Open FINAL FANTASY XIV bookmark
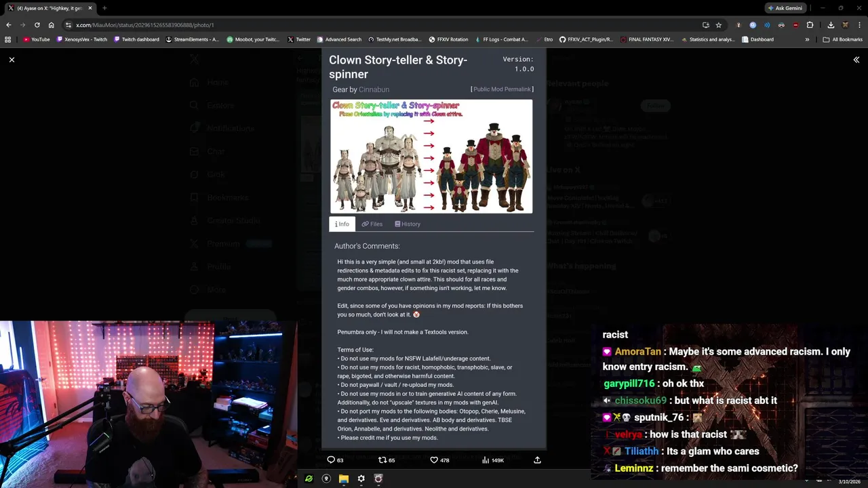The image size is (868, 488). (x=647, y=39)
